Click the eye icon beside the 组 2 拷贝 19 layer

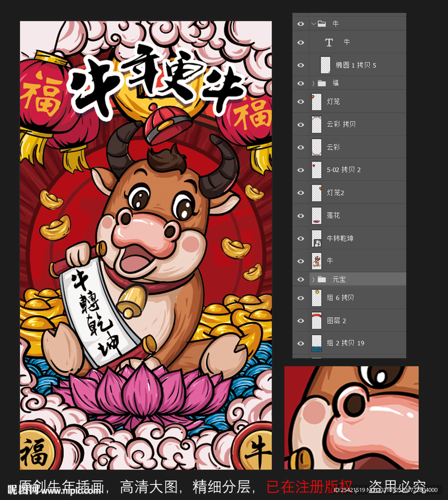301,343
